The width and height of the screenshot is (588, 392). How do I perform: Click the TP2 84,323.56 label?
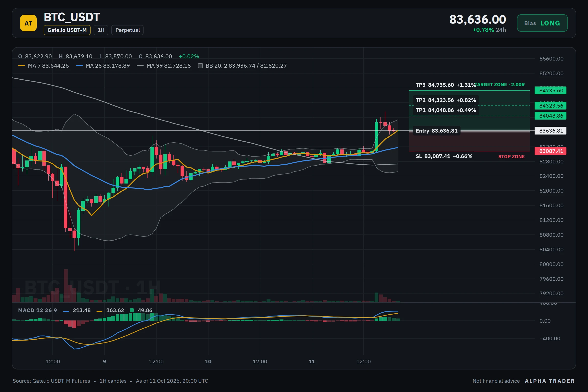446,100
